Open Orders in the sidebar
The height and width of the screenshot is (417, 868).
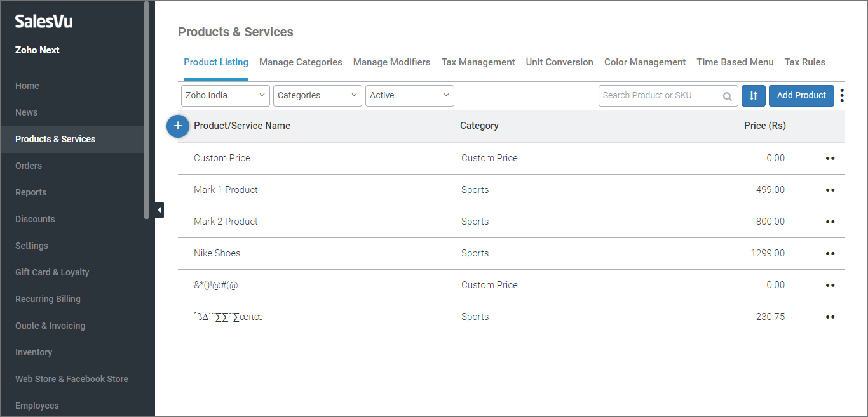pos(29,166)
